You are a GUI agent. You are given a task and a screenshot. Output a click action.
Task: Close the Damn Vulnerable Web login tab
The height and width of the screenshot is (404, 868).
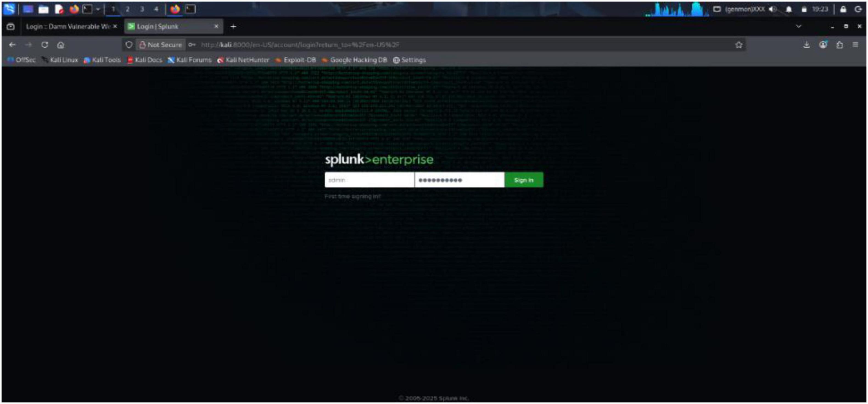point(115,26)
